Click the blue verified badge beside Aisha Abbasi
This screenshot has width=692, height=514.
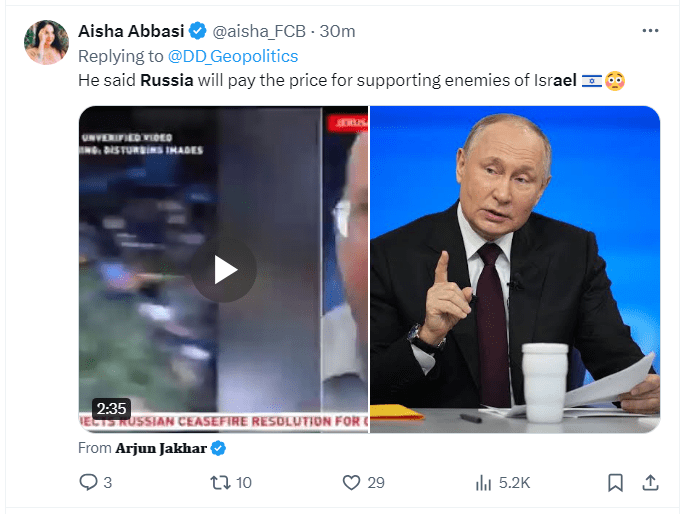click(198, 31)
